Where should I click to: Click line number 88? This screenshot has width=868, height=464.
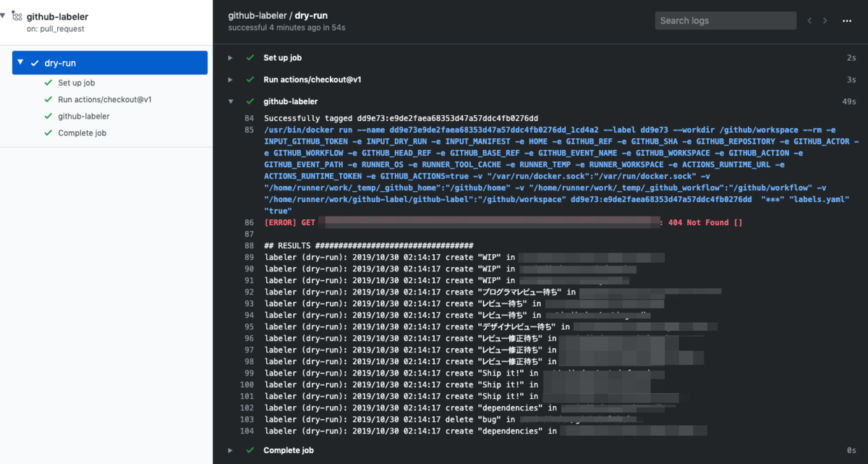click(249, 245)
